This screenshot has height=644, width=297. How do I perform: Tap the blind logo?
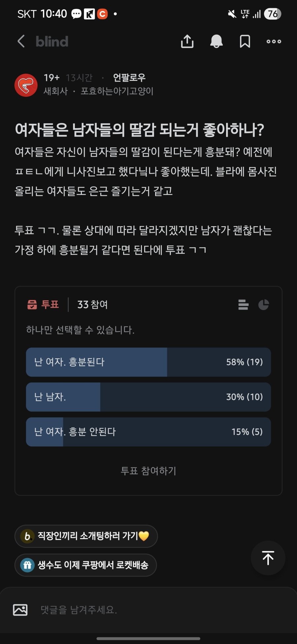(x=52, y=42)
